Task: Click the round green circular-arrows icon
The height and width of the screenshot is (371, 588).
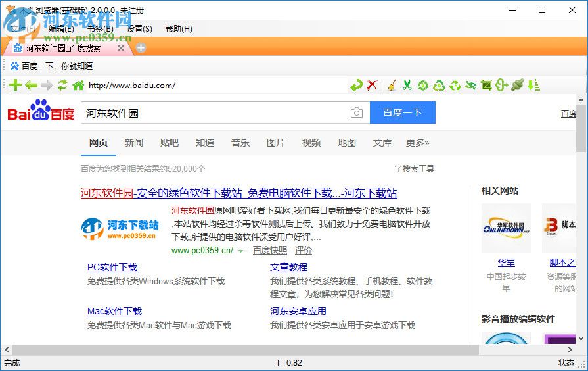Action: (423, 86)
